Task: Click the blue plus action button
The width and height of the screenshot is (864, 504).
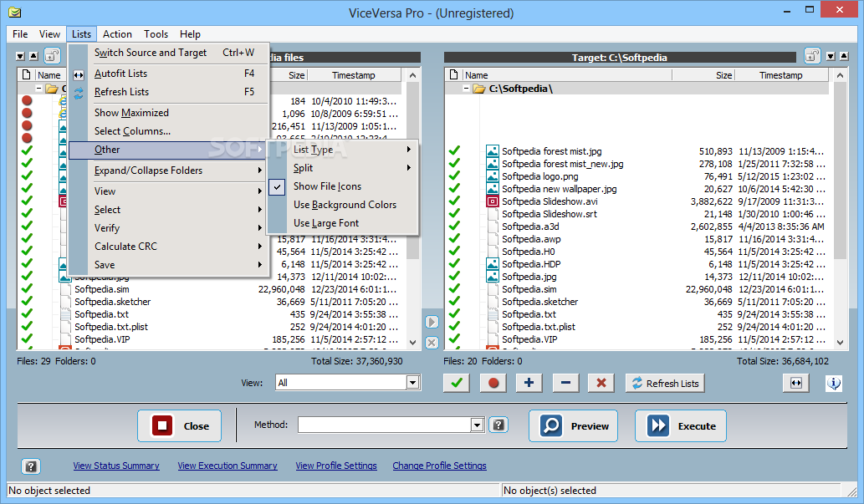Action: click(x=529, y=383)
